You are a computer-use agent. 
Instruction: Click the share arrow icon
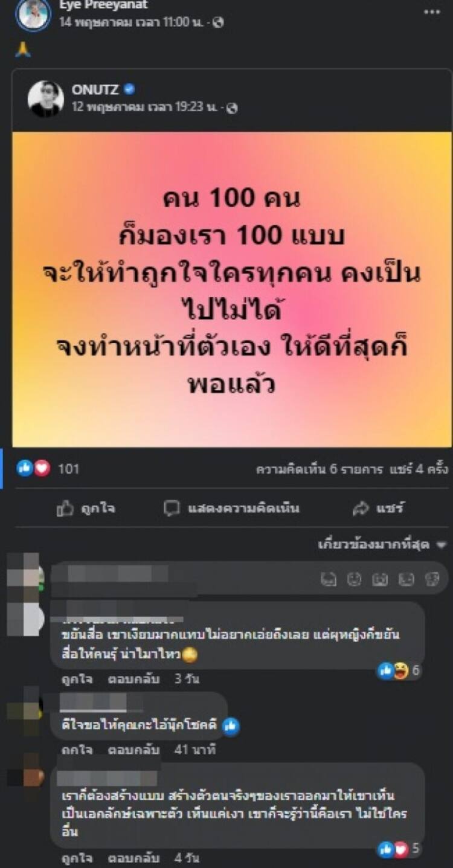[361, 508]
